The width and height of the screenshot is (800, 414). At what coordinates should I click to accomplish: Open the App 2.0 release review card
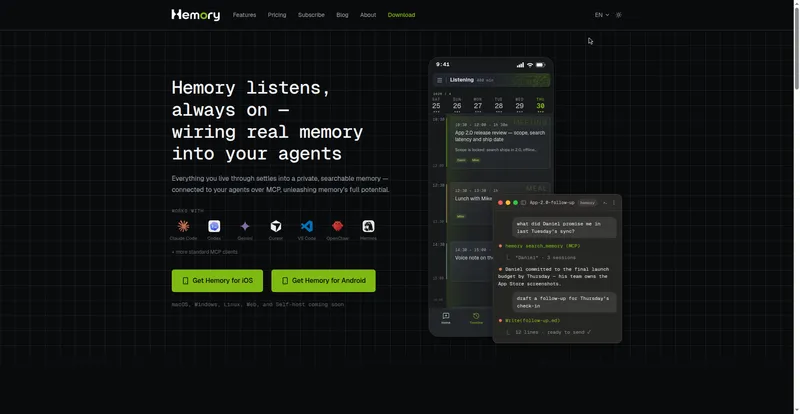click(498, 142)
